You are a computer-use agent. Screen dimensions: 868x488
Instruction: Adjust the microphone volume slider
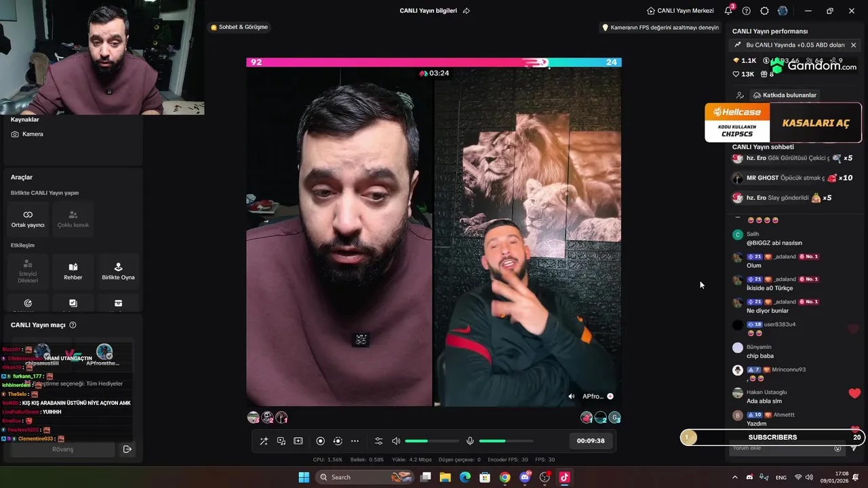506,441
